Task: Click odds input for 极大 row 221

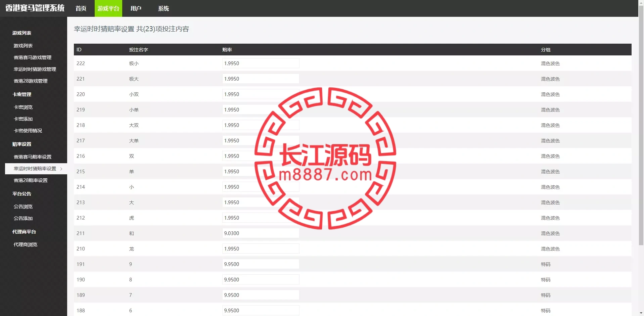Action: 261,79
